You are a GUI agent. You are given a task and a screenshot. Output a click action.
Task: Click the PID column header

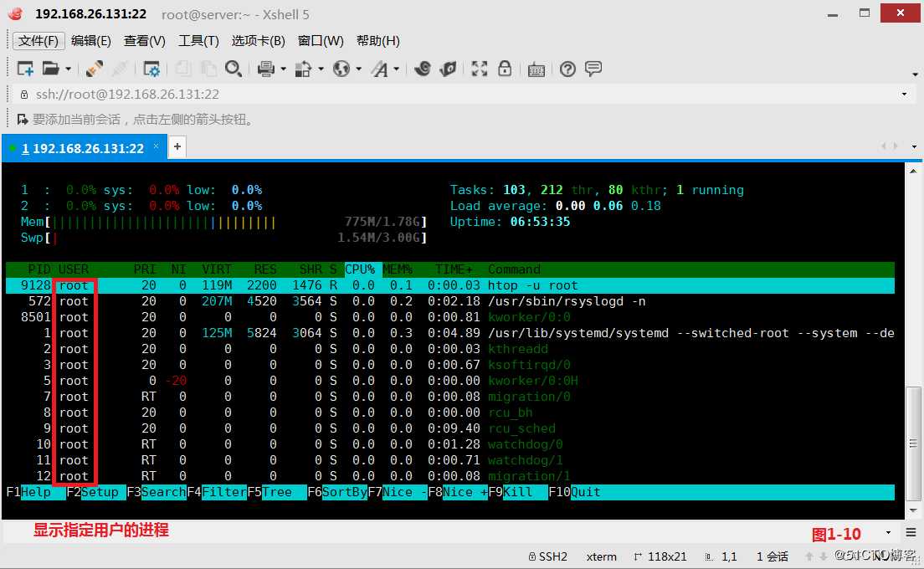point(38,269)
